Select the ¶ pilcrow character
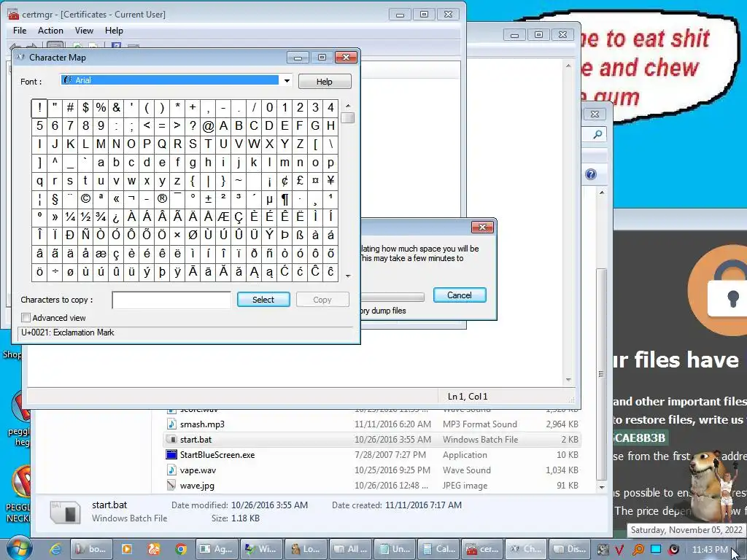This screenshot has height=560, width=747. click(x=285, y=199)
